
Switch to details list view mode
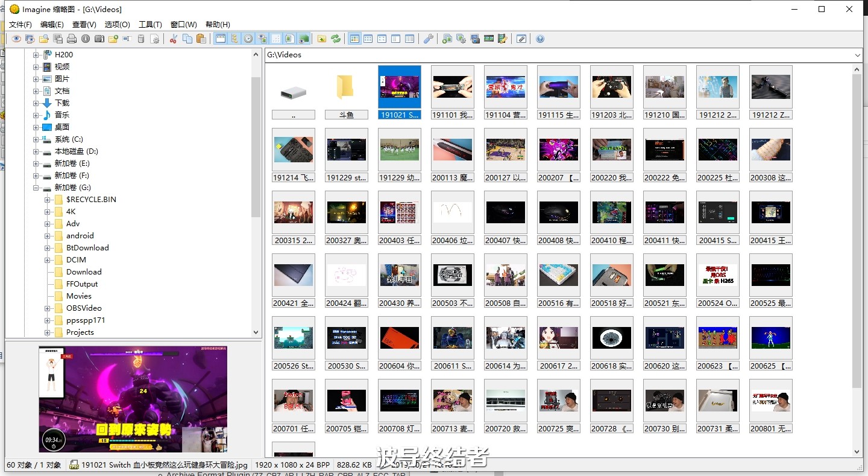410,39
